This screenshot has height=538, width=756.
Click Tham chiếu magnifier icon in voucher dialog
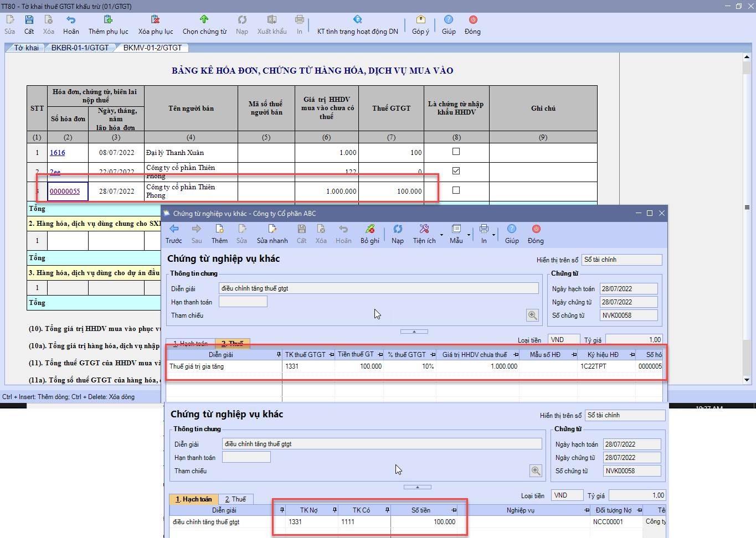(x=532, y=315)
